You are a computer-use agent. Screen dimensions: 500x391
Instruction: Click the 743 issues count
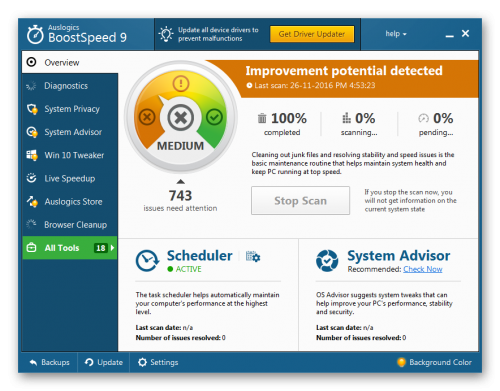click(x=180, y=196)
